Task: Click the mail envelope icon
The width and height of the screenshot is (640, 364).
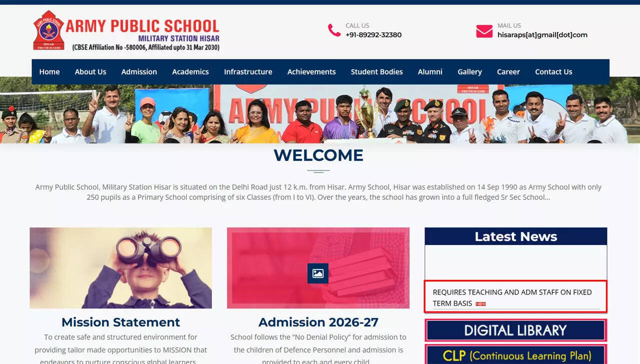Action: click(484, 30)
